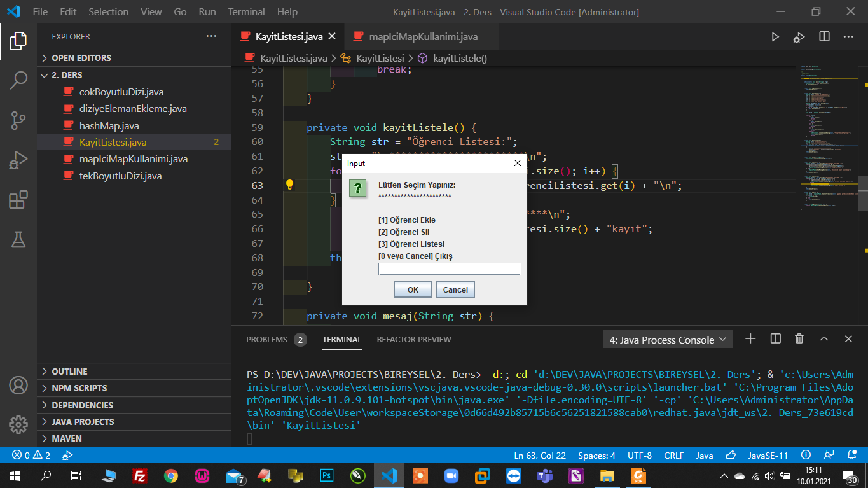Click the lightbulb quick fix icon

289,185
